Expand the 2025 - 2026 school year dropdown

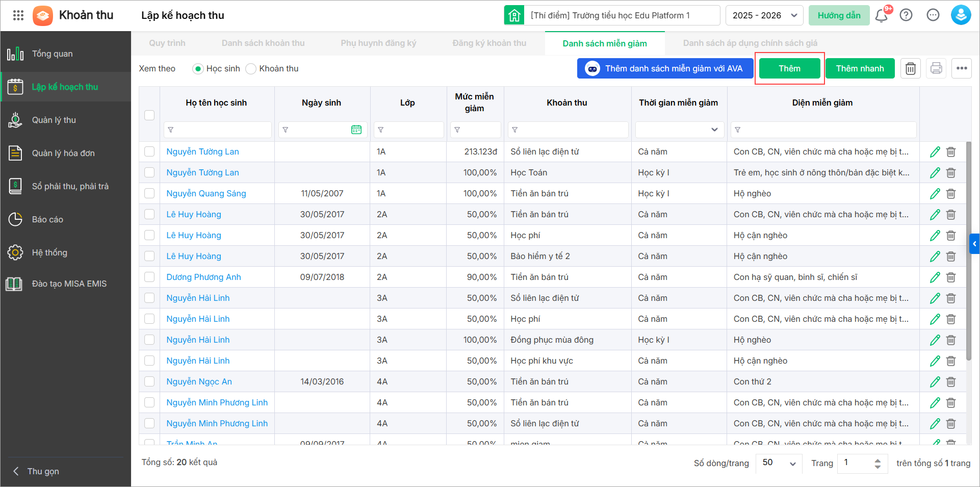pos(764,15)
